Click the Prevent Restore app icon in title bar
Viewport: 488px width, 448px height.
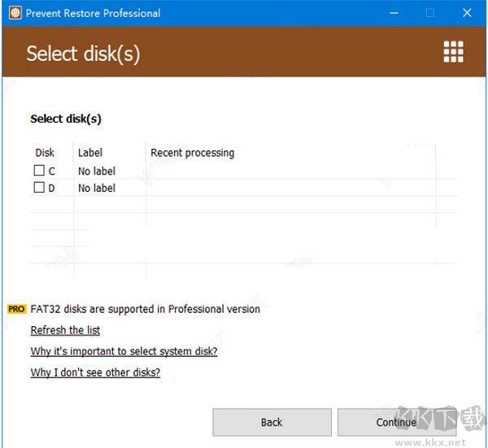[x=14, y=13]
